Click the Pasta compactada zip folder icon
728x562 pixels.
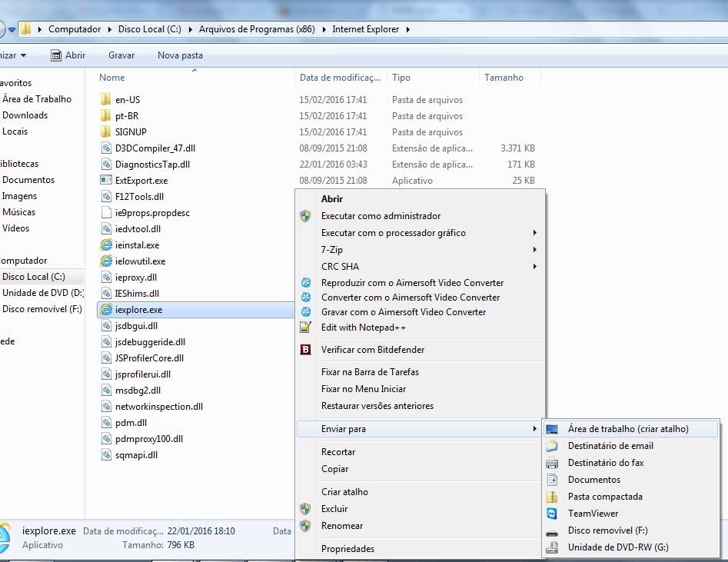coord(552,497)
